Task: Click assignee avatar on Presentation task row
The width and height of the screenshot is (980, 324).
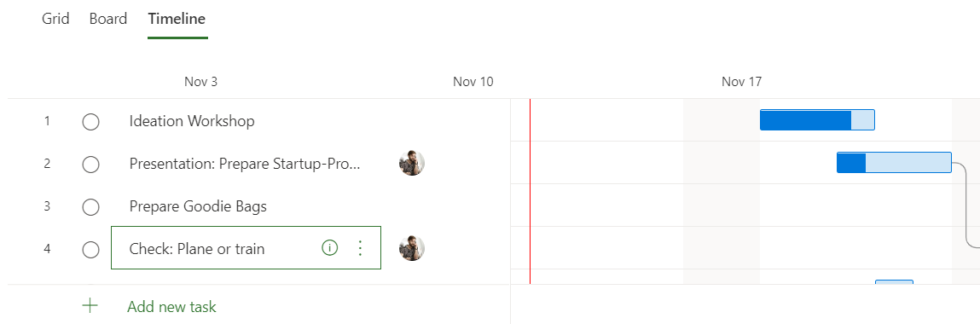Action: [x=412, y=163]
